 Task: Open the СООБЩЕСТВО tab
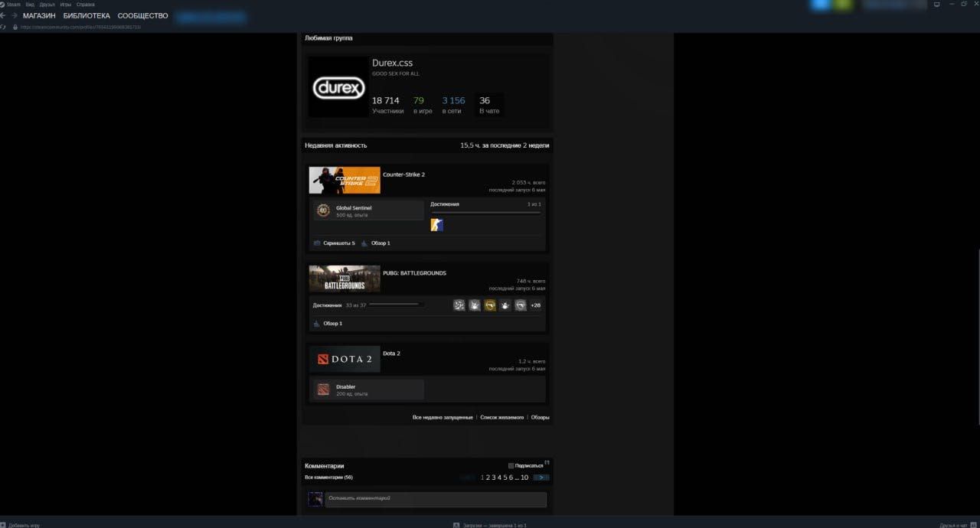[x=143, y=16]
